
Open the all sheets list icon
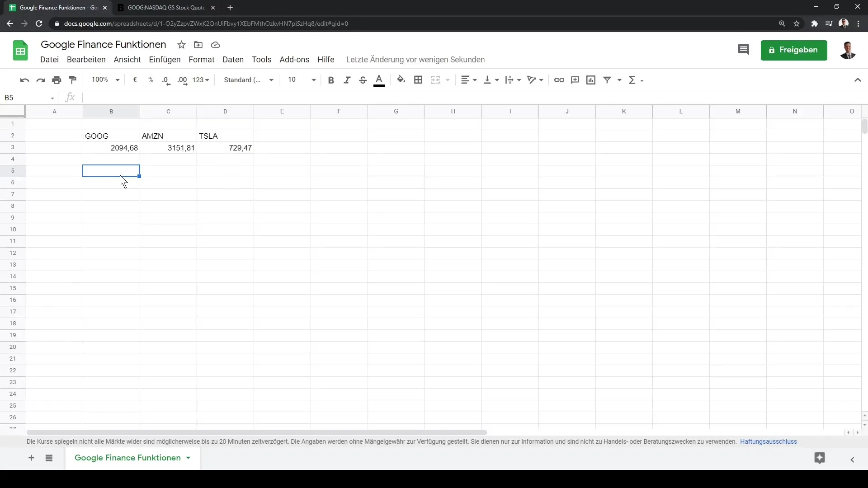tap(49, 458)
